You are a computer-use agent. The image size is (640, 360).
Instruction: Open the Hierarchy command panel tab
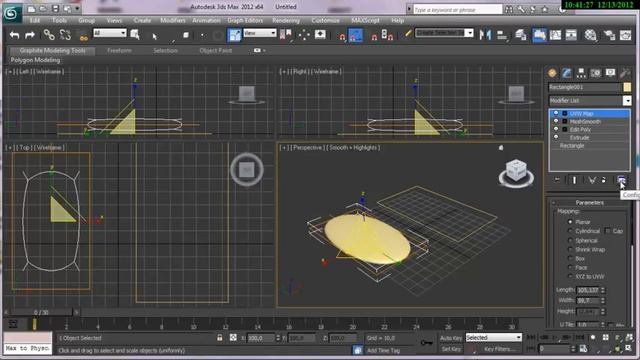point(581,73)
